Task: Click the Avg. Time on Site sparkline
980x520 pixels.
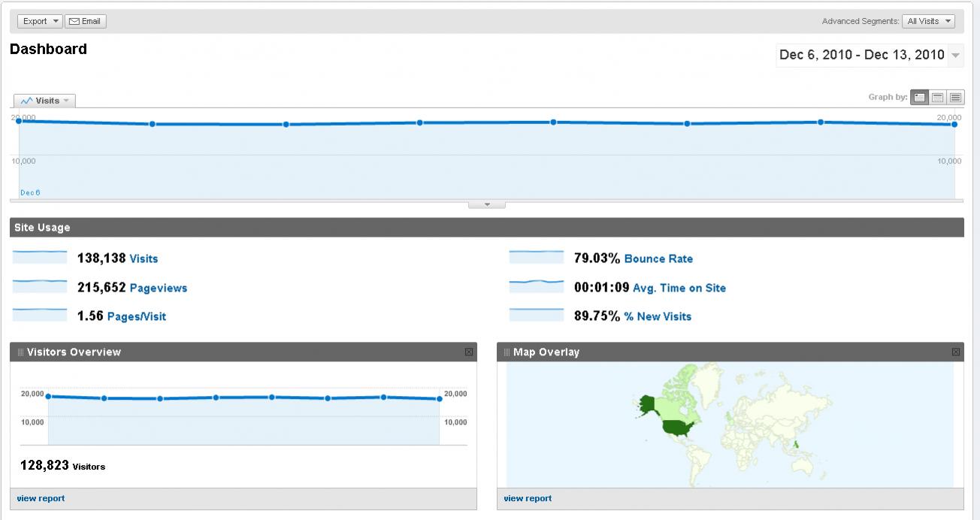Action: point(536,286)
